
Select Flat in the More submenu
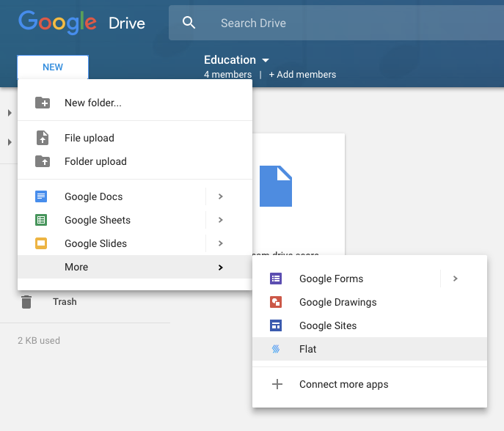370,349
